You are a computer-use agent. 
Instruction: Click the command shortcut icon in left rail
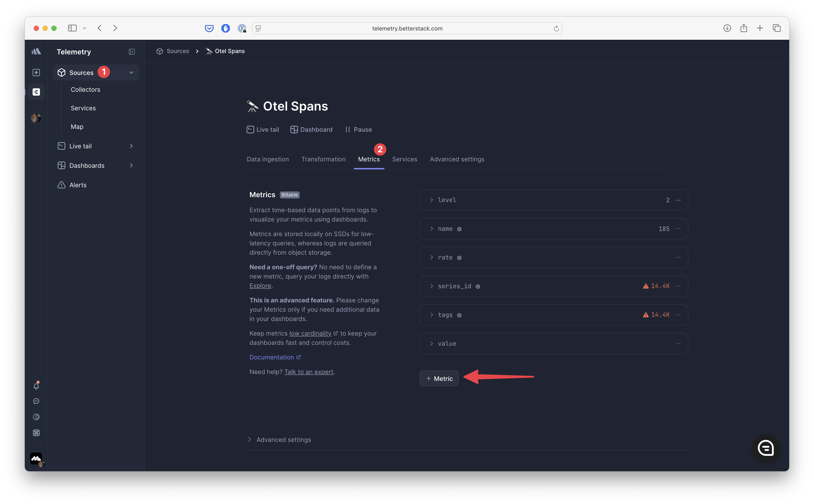(36, 433)
